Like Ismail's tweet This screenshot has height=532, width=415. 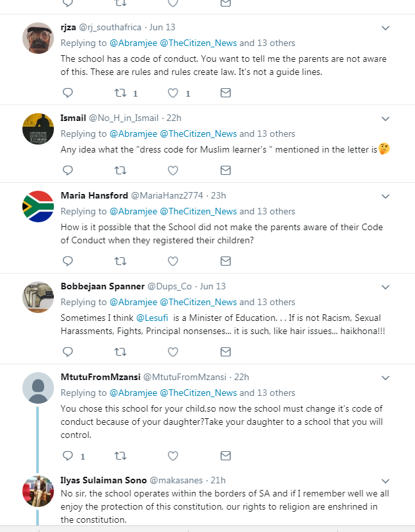coord(173,170)
